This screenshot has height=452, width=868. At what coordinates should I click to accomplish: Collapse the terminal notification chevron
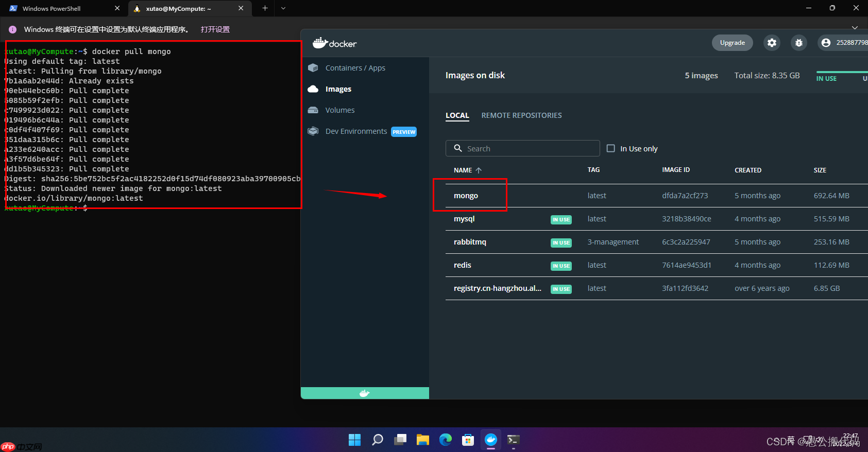tap(855, 28)
